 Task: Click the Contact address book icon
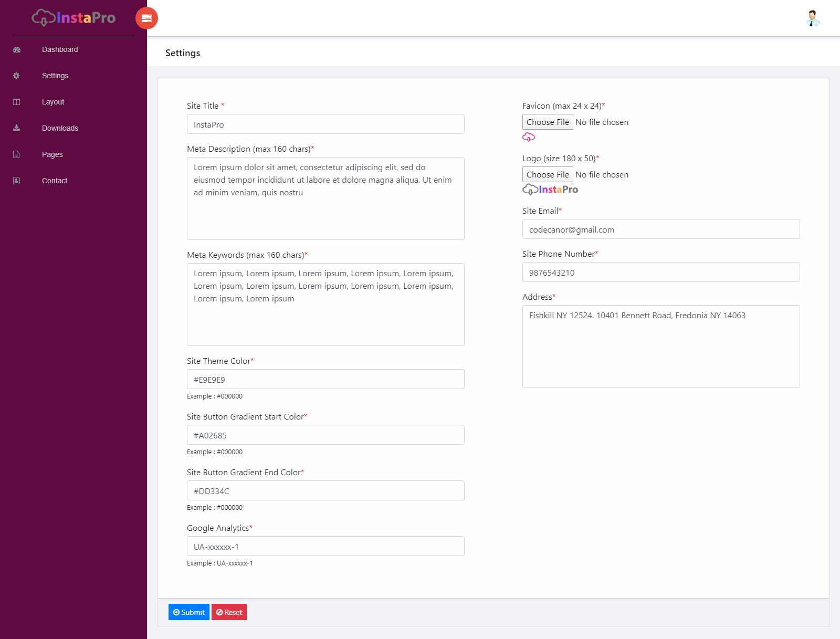(x=17, y=181)
